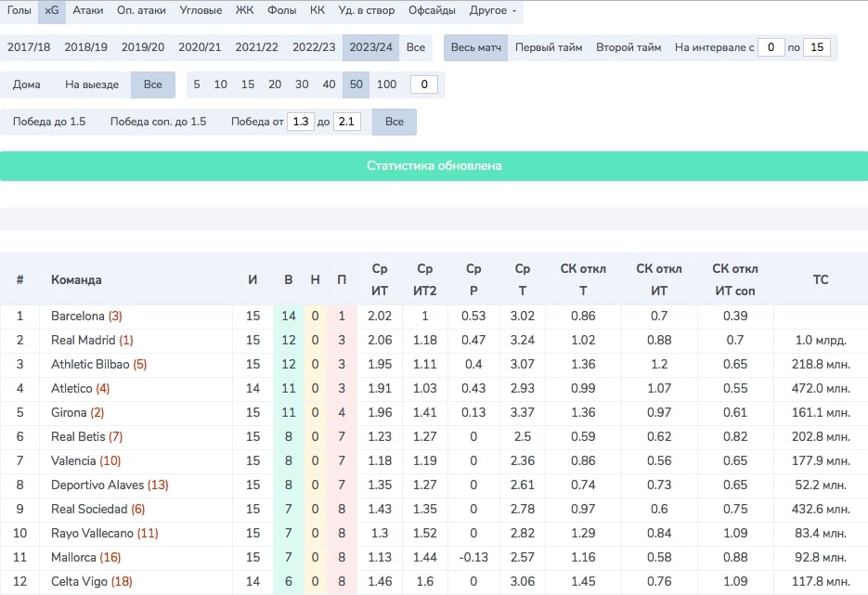The width and height of the screenshot is (868, 595).
Task: Set last 20 matches filter
Action: tap(275, 84)
